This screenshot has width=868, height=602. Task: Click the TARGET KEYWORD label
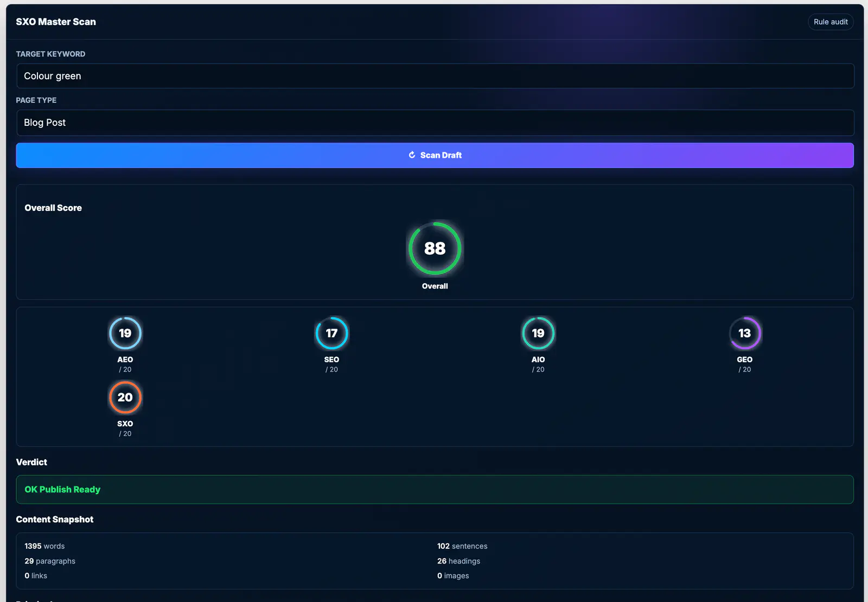[x=50, y=54]
